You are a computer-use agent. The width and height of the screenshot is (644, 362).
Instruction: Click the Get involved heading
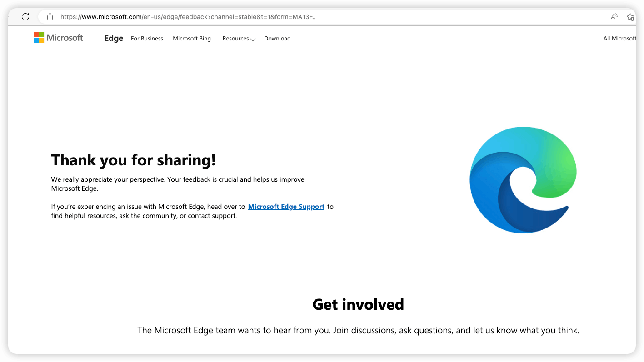358,304
